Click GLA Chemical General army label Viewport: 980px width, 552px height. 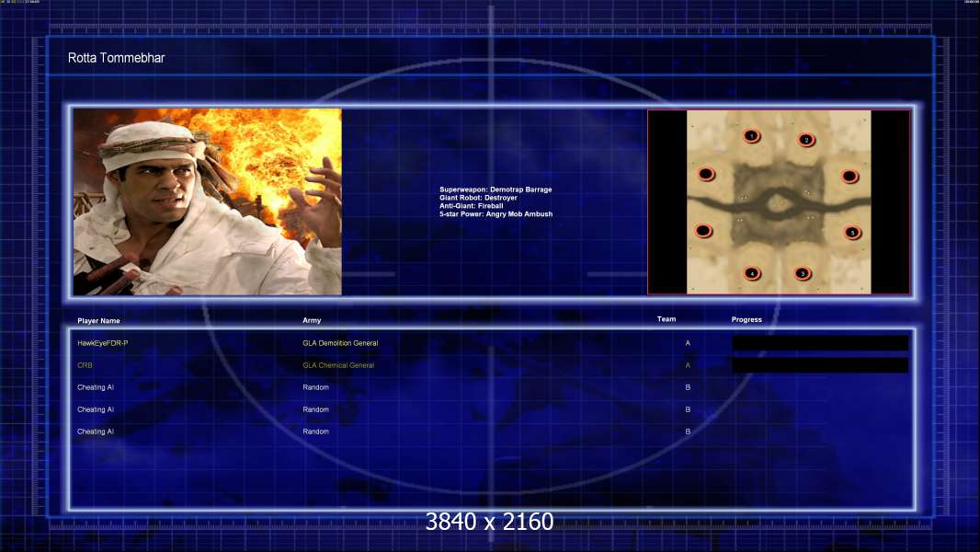click(338, 365)
